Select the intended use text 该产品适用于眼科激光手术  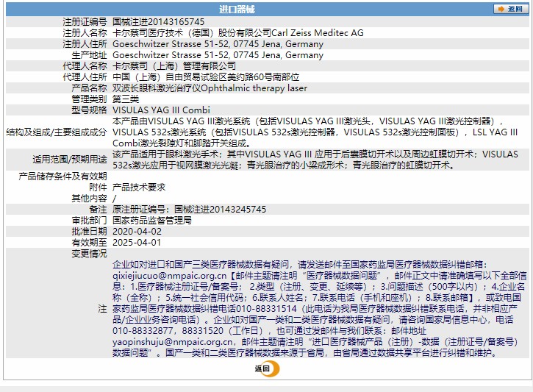[x=315, y=160]
